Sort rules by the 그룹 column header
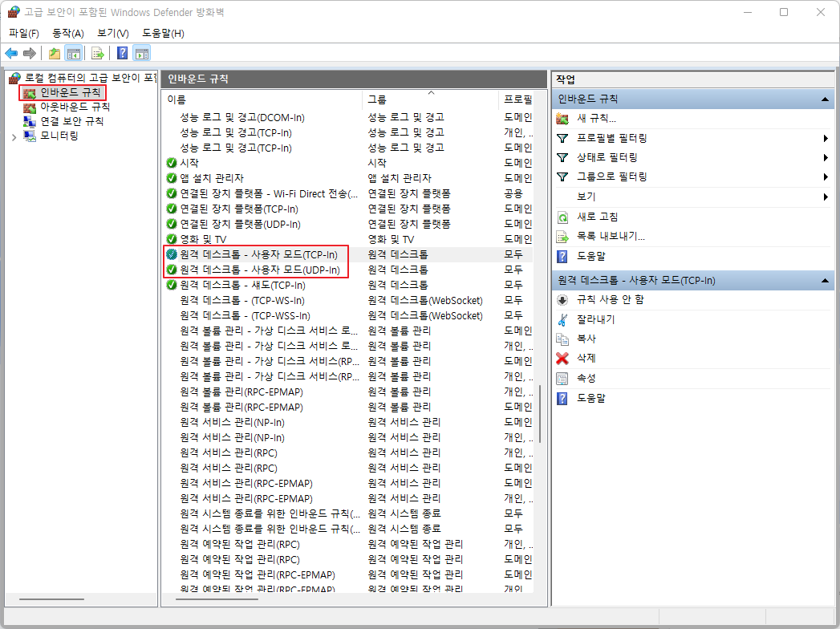Image resolution: width=840 pixels, height=629 pixels. 430,99
